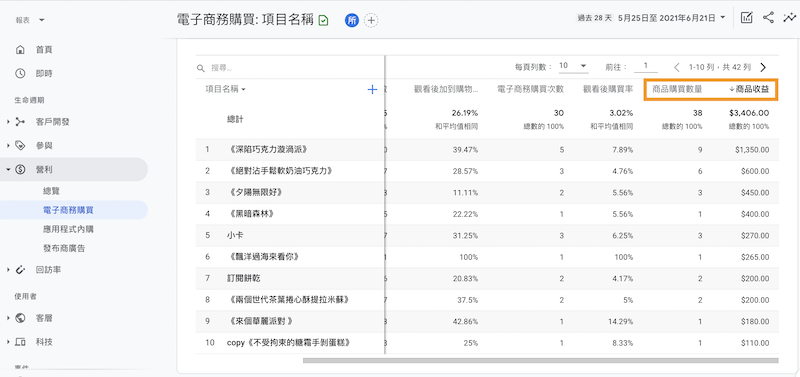The height and width of the screenshot is (377, 800).
Task: Click the customize report icon
Action: click(747, 17)
